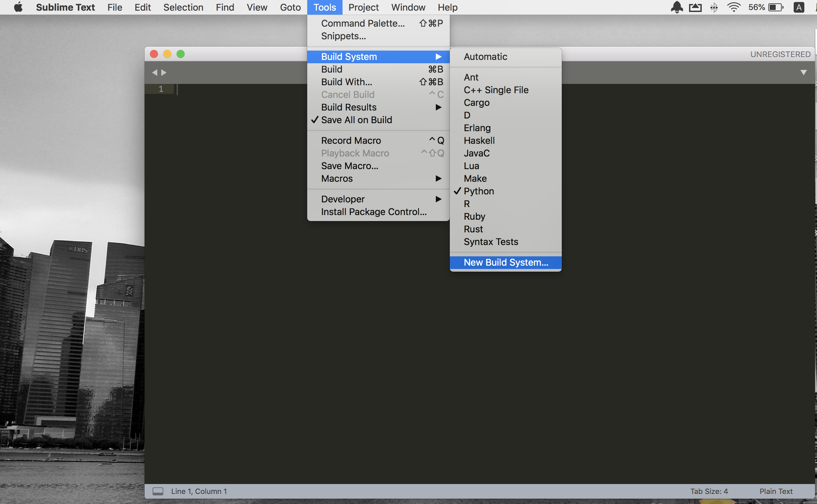Click the back tab arrow in Sublime window

155,72
